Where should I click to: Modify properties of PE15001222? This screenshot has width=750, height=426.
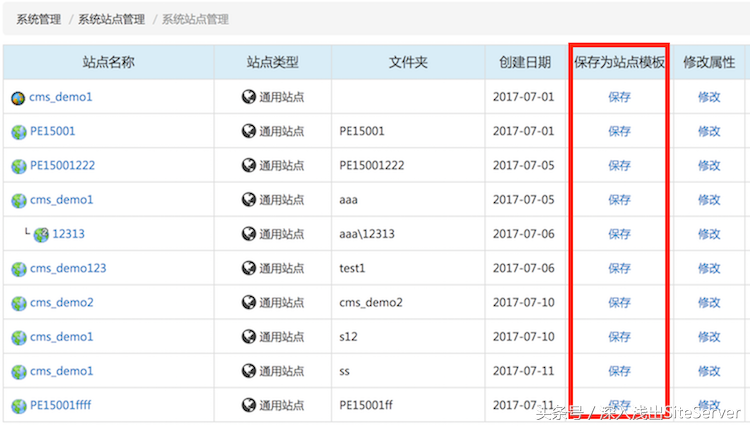[709, 165]
